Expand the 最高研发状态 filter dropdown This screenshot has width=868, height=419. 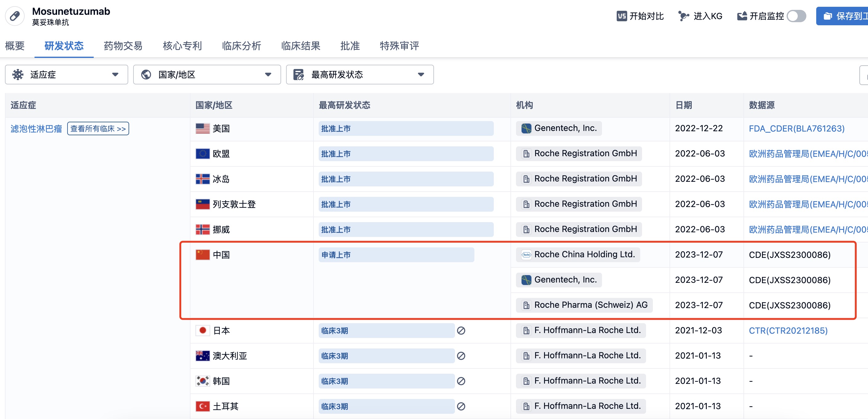[x=359, y=75]
